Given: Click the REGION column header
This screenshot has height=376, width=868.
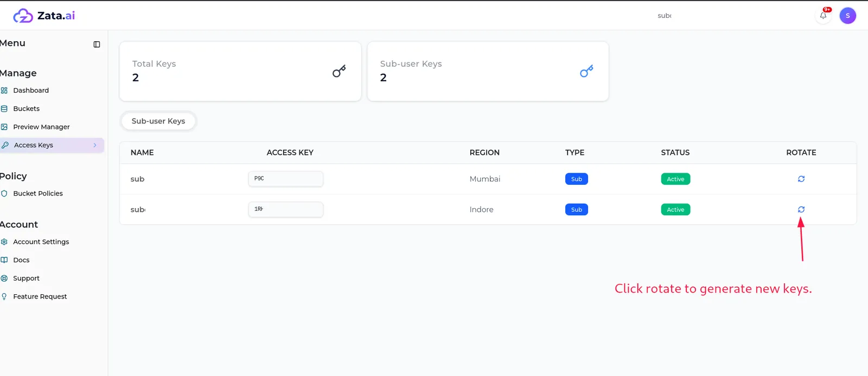Looking at the screenshot, I should click(x=484, y=153).
